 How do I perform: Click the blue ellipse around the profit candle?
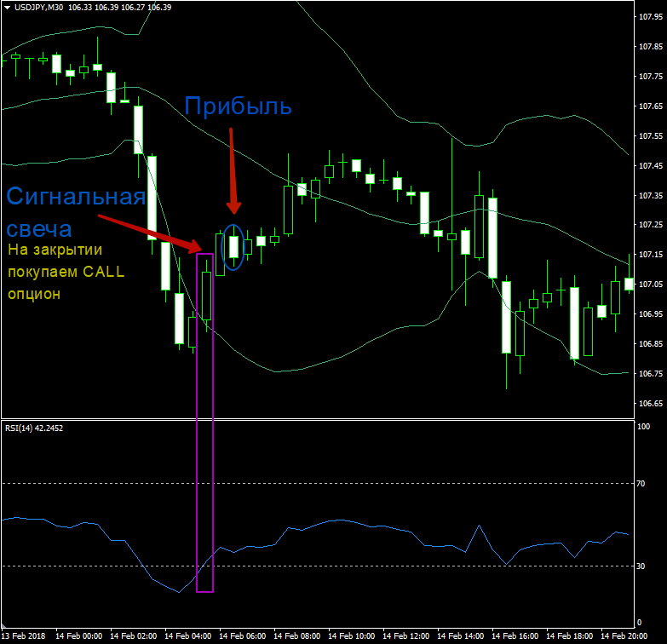click(x=221, y=247)
